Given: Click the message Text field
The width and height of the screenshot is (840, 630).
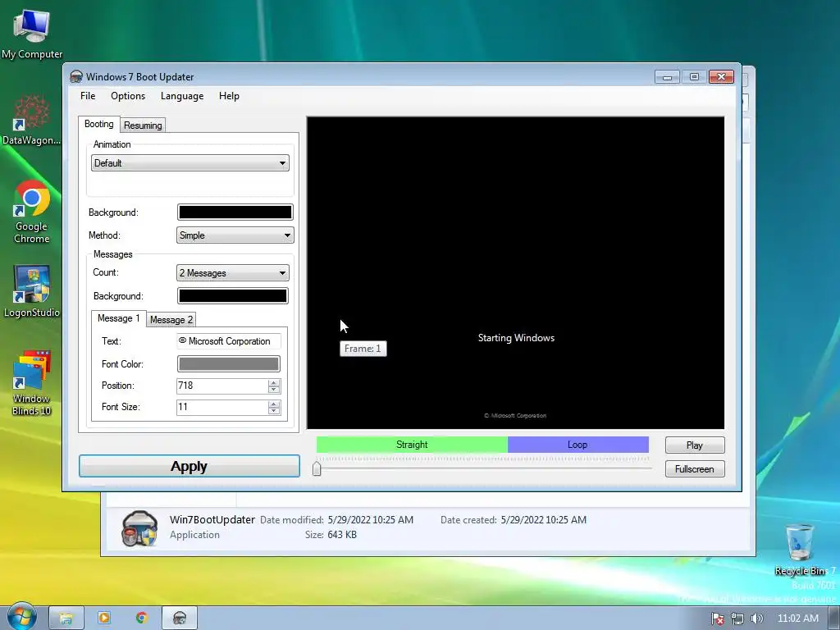Looking at the screenshot, I should pyautogui.click(x=228, y=341).
